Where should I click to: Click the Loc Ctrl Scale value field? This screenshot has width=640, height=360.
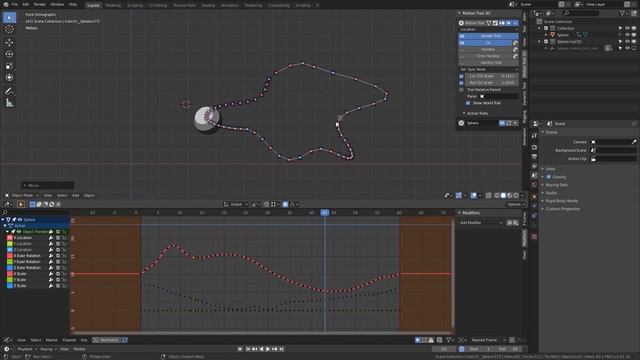(x=492, y=76)
